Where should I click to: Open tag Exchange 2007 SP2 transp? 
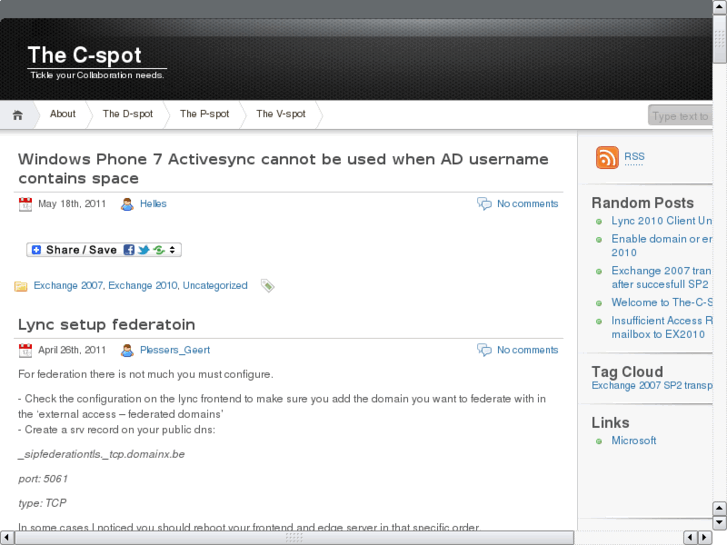[x=652, y=386]
